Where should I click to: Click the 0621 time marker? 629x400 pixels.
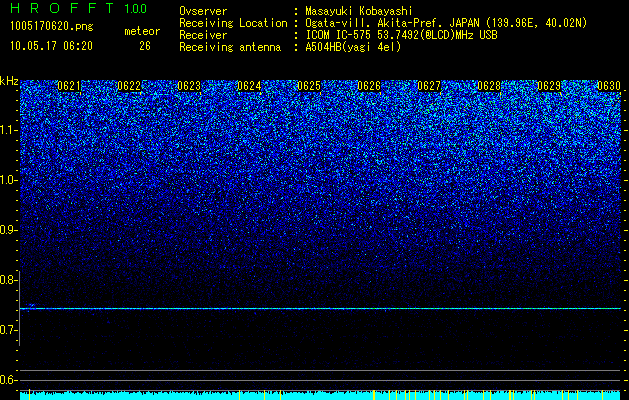pos(69,86)
